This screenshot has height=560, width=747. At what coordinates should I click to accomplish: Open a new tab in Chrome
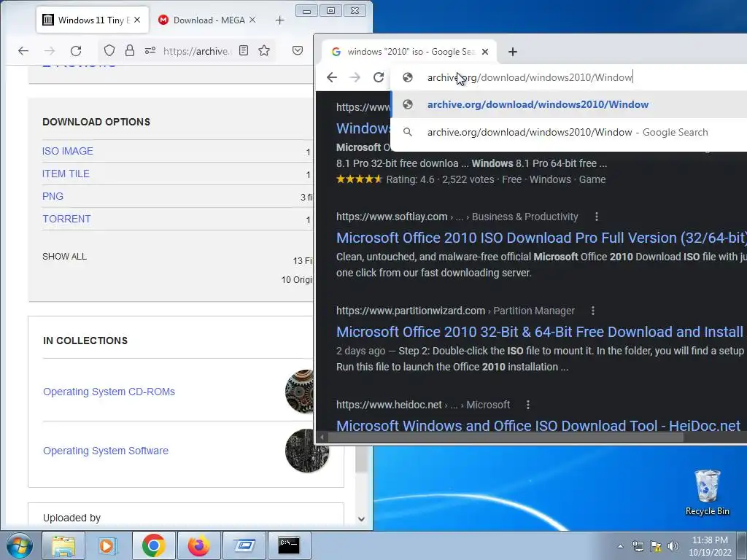(x=513, y=52)
